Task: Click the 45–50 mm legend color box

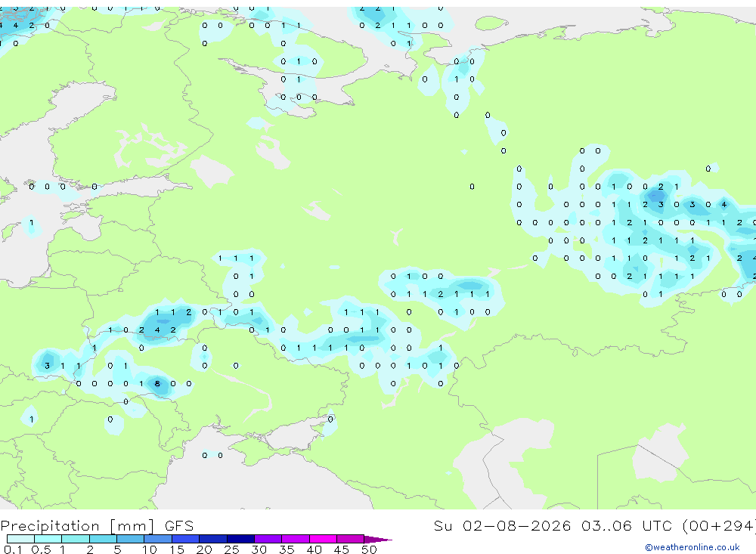Action: 350,539
